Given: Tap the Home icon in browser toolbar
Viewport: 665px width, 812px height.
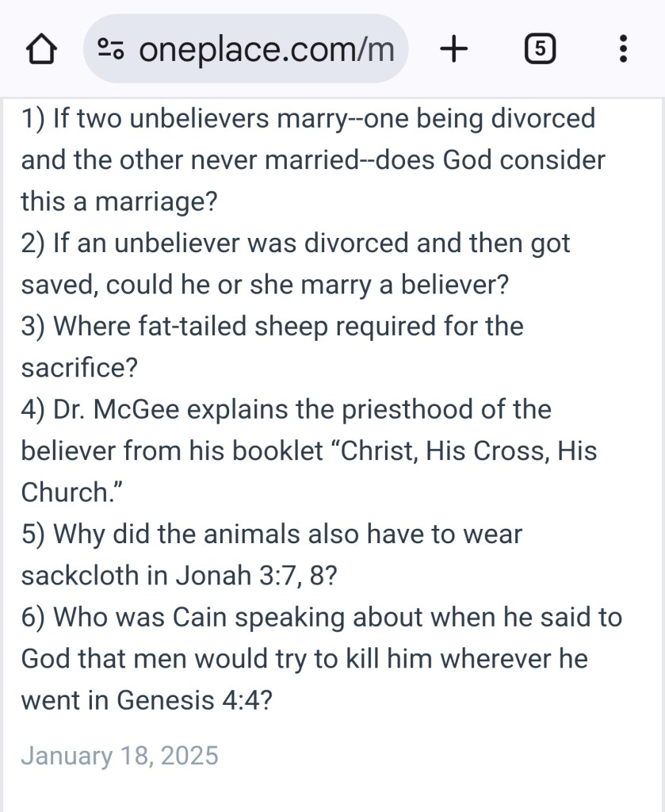Looking at the screenshot, I should point(41,51).
